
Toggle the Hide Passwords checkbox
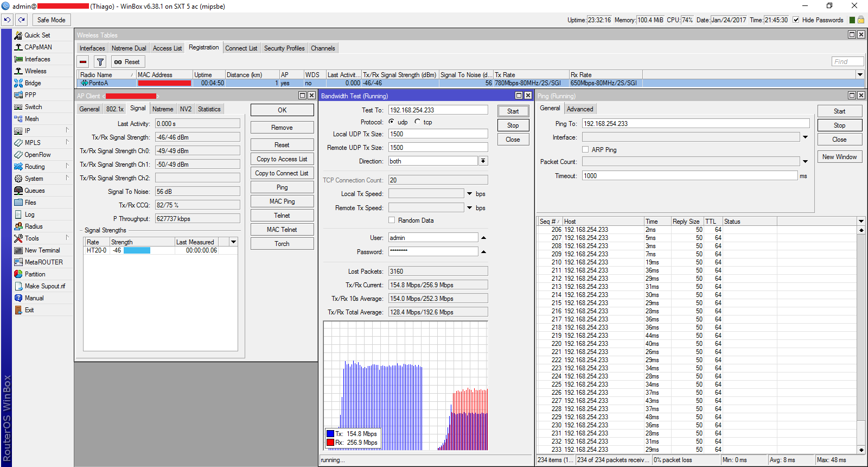[796, 20]
